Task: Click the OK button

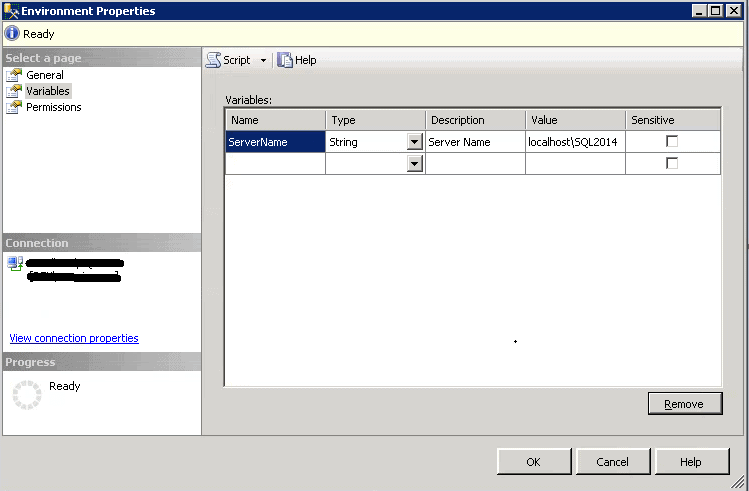Action: coord(534,462)
